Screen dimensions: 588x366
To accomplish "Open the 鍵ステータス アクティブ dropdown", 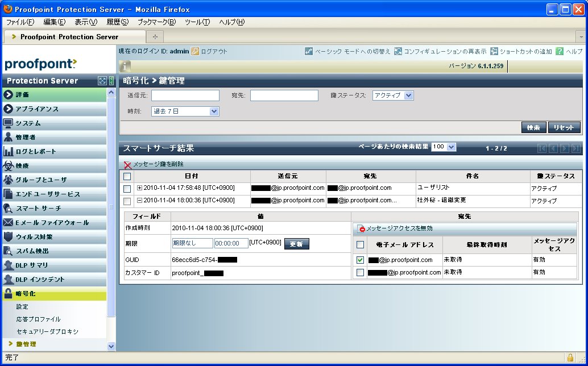I will pos(392,95).
